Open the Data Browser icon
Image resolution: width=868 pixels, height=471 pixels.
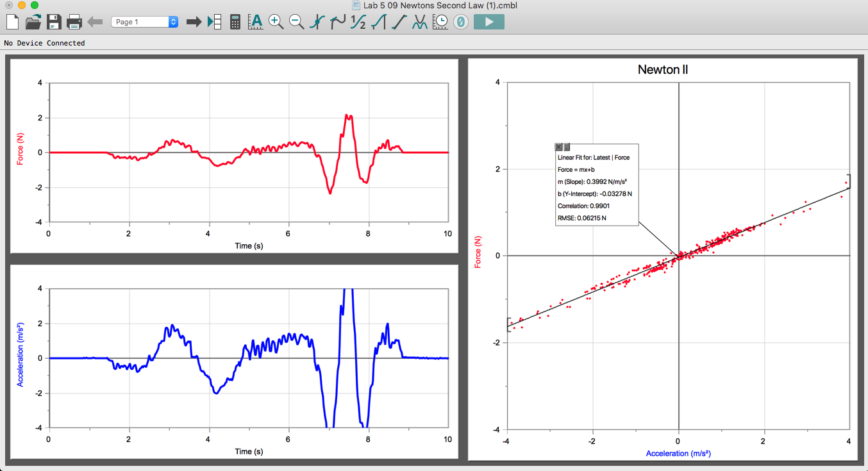(x=214, y=22)
